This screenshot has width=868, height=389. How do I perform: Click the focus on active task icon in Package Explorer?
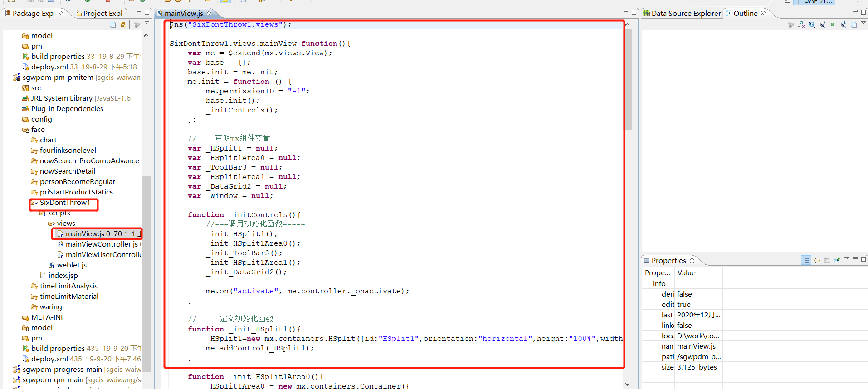pyautogui.click(x=137, y=24)
